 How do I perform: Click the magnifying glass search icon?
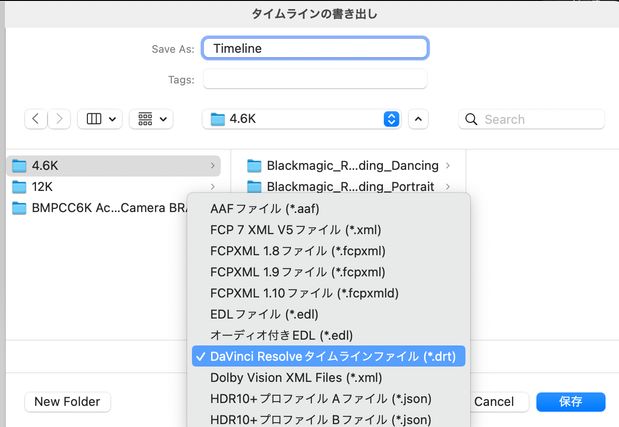pos(471,119)
